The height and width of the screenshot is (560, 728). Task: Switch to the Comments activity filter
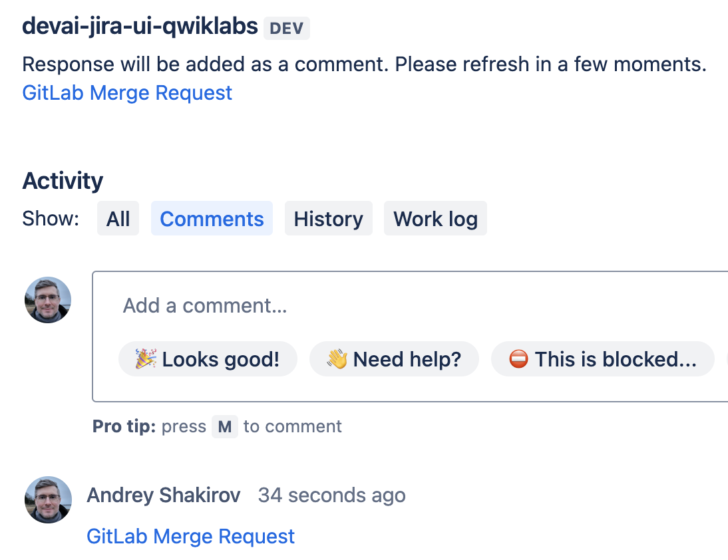point(212,219)
